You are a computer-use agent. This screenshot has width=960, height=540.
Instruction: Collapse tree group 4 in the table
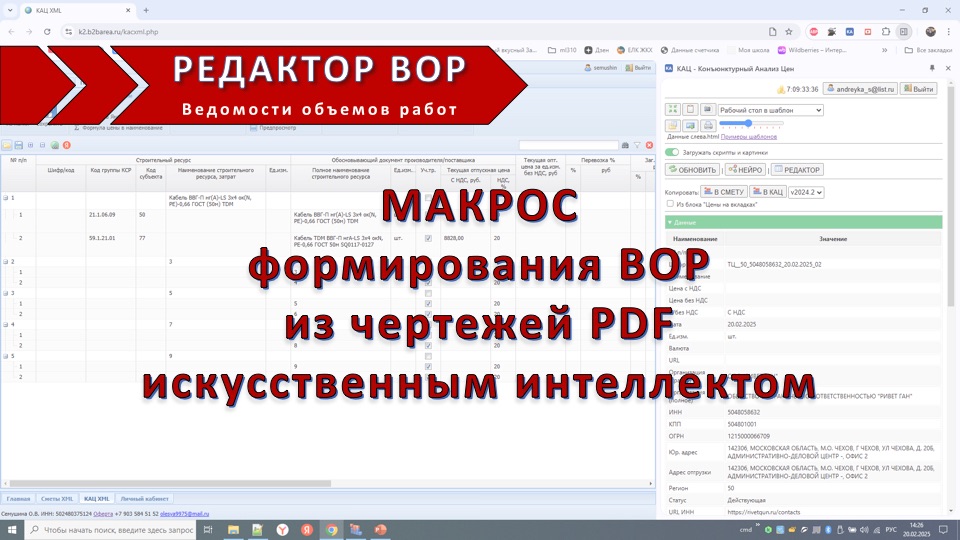click(x=6, y=324)
